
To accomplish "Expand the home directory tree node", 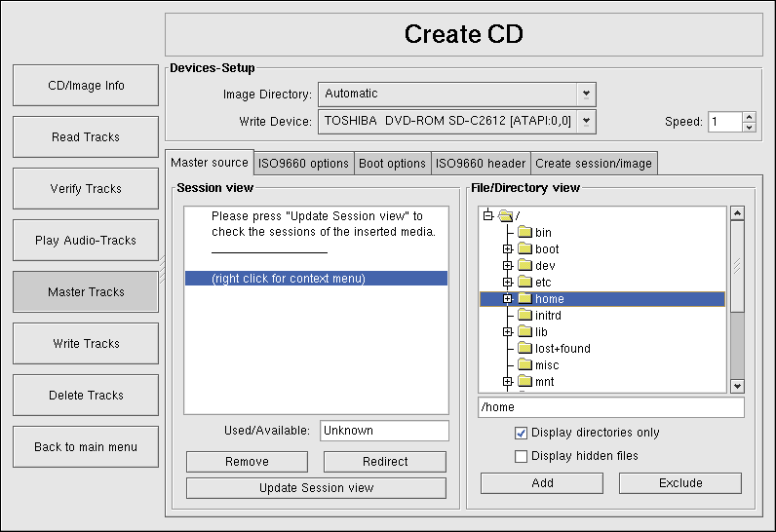I will point(507,299).
